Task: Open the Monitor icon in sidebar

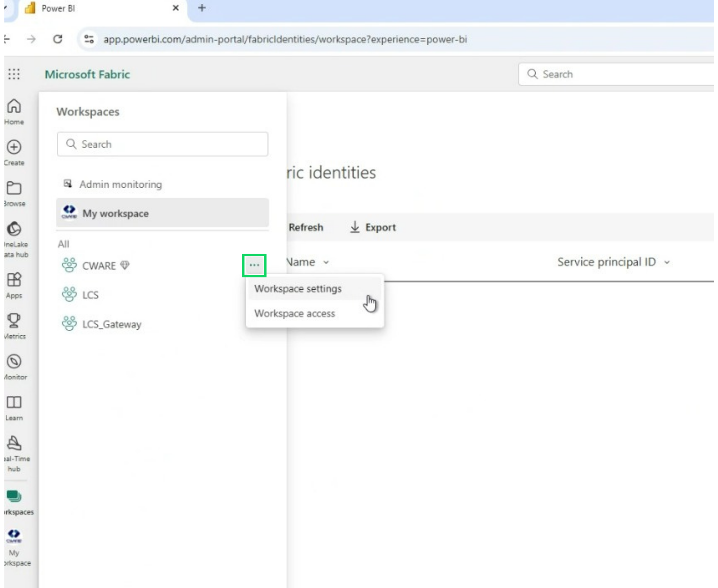Action: point(14,362)
